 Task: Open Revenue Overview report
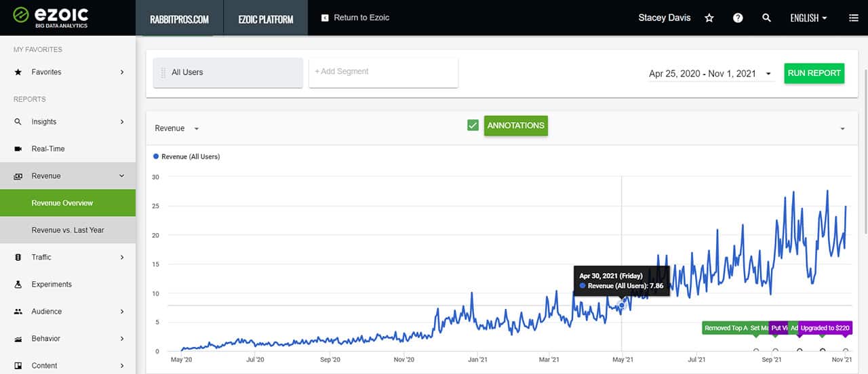click(x=68, y=203)
